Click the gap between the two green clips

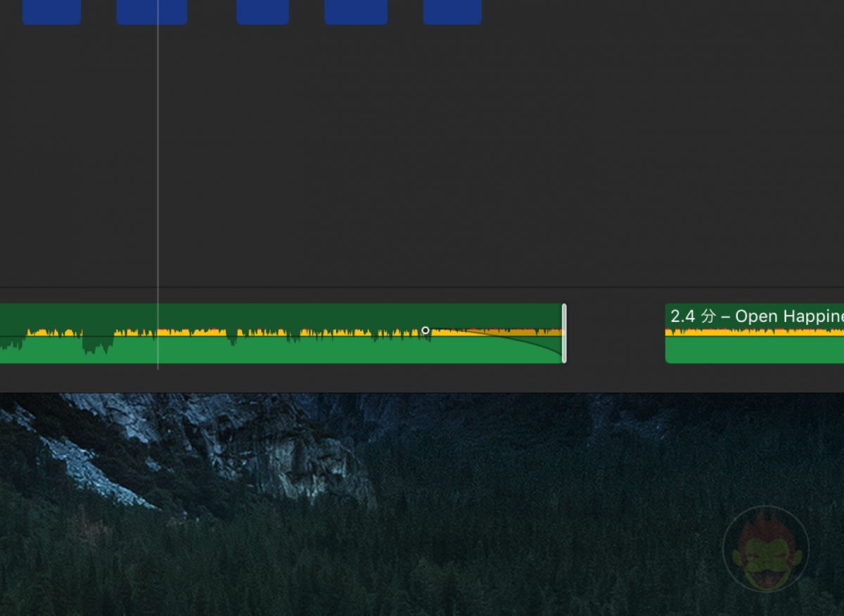click(615, 333)
